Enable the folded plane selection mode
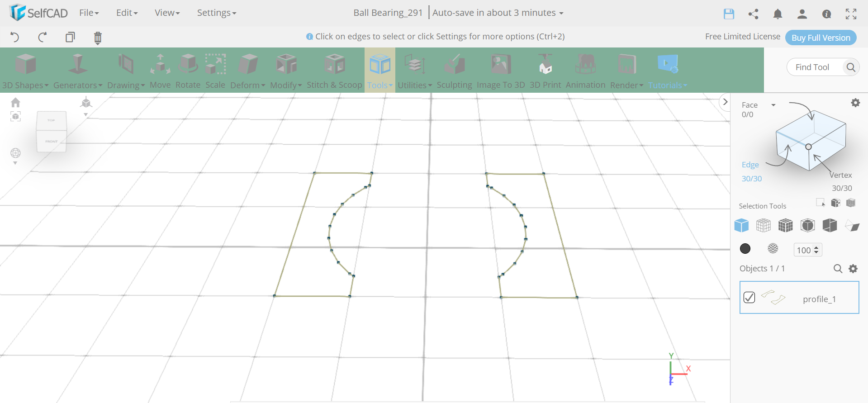The height and width of the screenshot is (403, 868). [852, 225]
